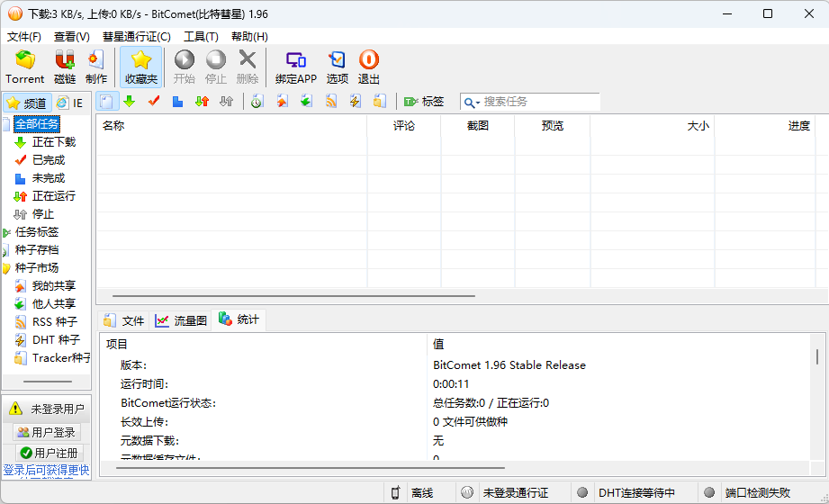Click the task list horizontal scrollbar
829x504 pixels.
pos(288,295)
